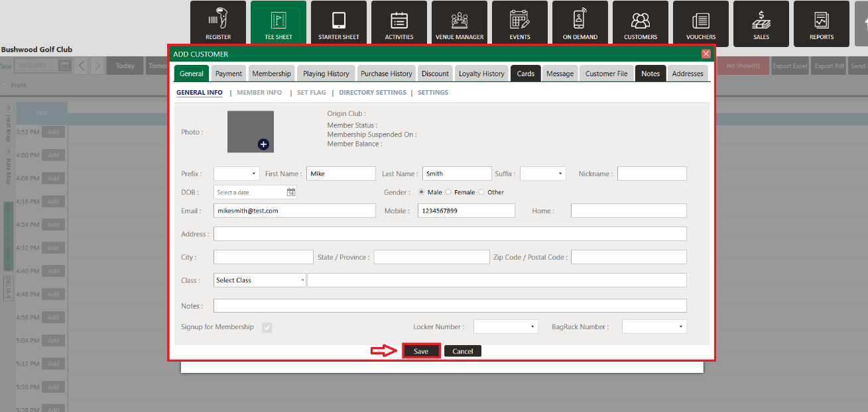Click into the Email field
The width and height of the screenshot is (868, 412).
294,211
